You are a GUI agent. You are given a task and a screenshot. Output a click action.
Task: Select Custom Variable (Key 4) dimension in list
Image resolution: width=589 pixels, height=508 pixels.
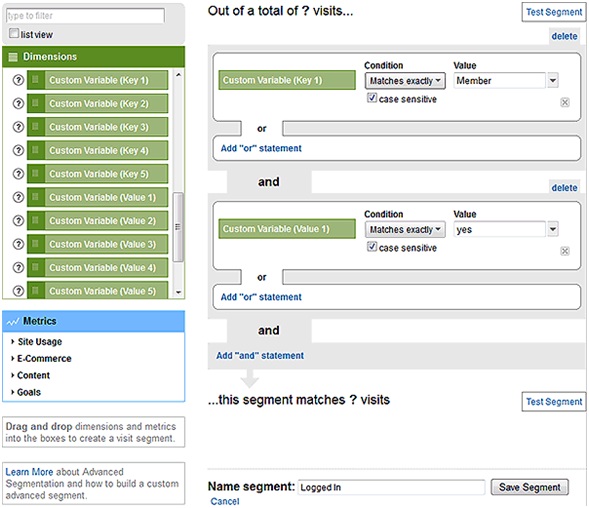pyautogui.click(x=98, y=150)
